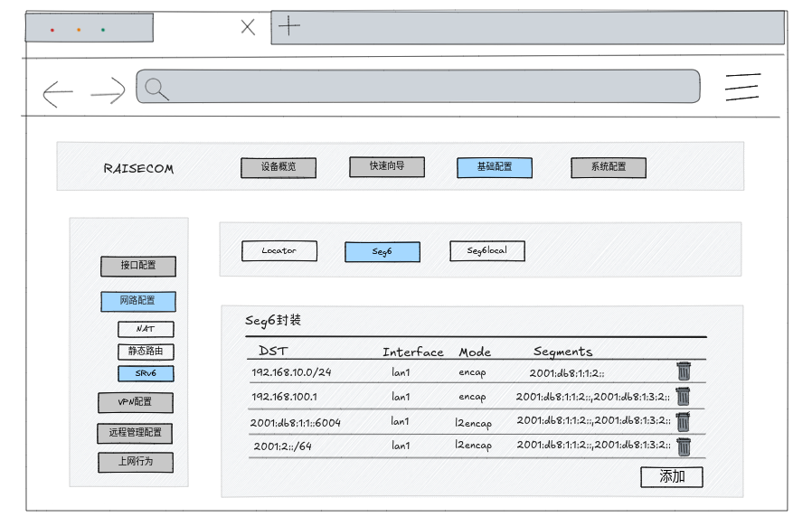Click the Interface column header
The height and width of the screenshot is (526, 812).
[x=412, y=352]
